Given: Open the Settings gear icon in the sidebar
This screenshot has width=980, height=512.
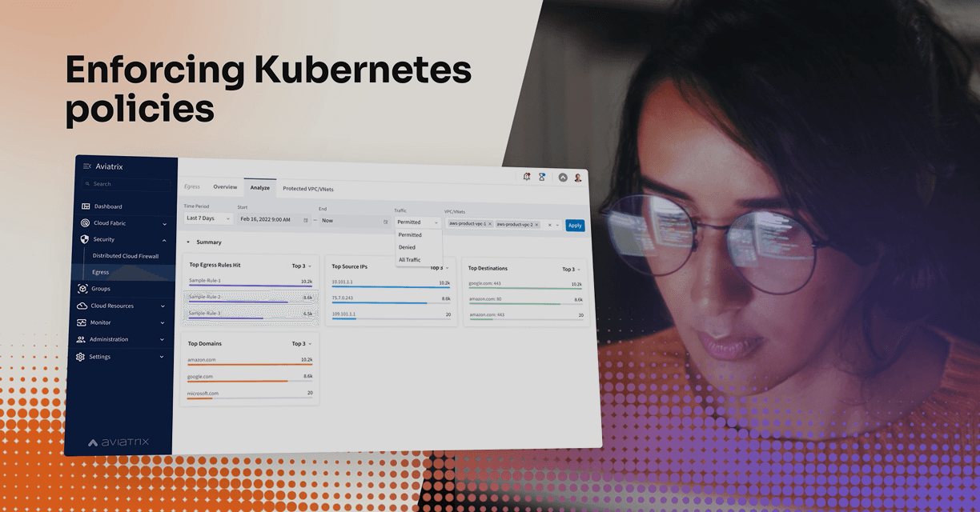Looking at the screenshot, I should 82,357.
